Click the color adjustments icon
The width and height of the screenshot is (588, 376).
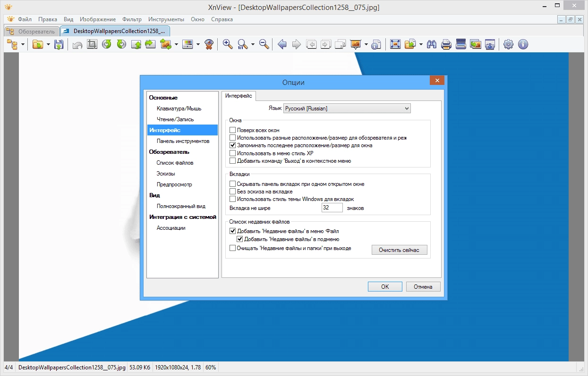click(x=187, y=44)
